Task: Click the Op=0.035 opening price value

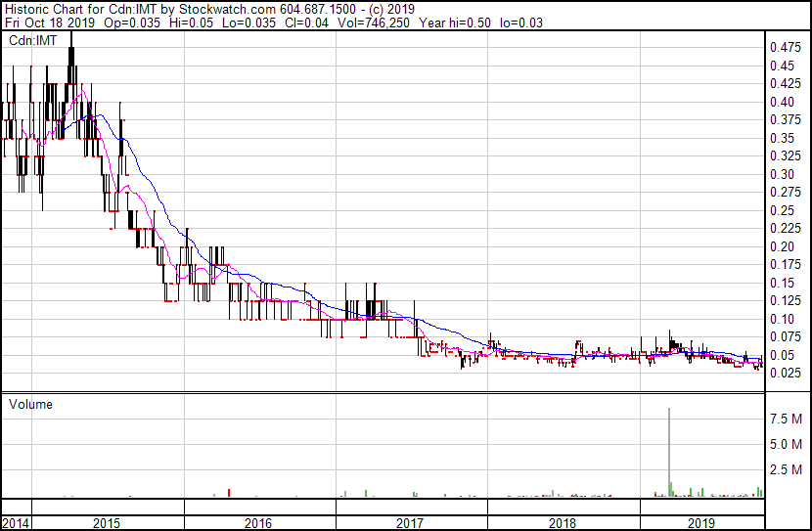Action: (x=132, y=22)
